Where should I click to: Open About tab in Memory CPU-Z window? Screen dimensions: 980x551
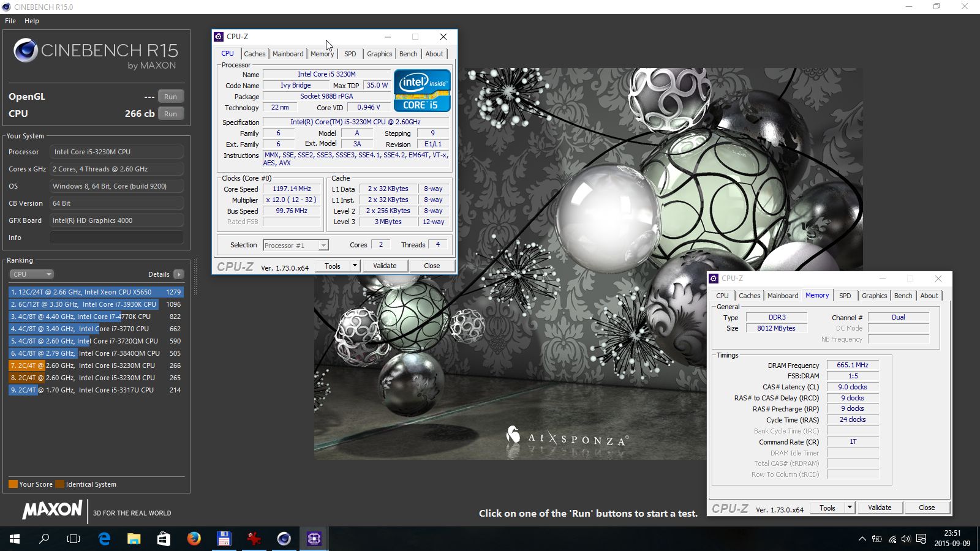(929, 296)
